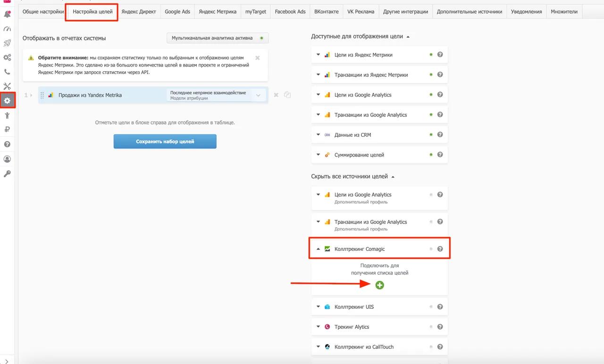Open the Яндекс Директ tab
This screenshot has width=604, height=364.
pos(139,11)
